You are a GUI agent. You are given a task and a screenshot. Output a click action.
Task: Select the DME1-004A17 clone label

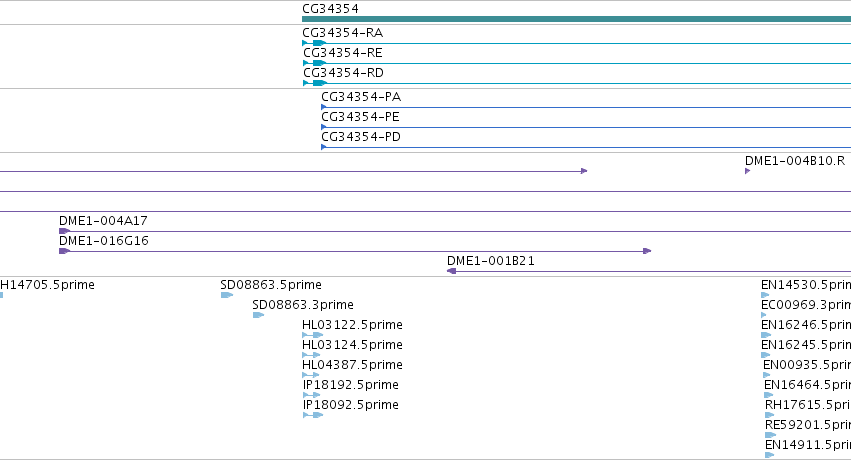[x=103, y=221]
